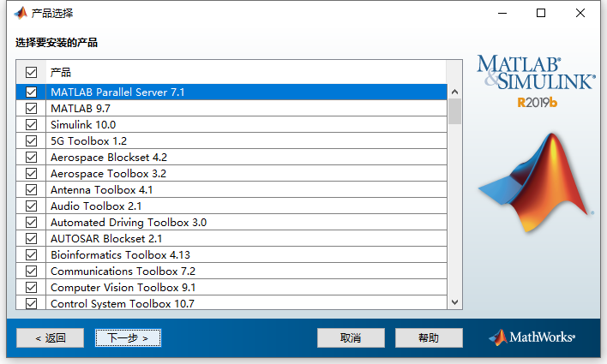Screen dimensions: 607x364
Task: Uncheck the Aerospace Toolbox 3.2 checkbox
Action: coord(32,173)
